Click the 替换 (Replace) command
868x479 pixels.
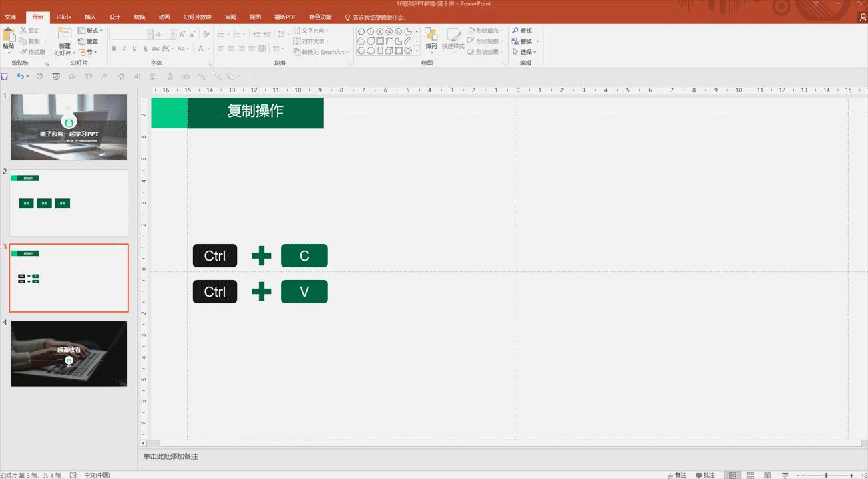pyautogui.click(x=525, y=41)
